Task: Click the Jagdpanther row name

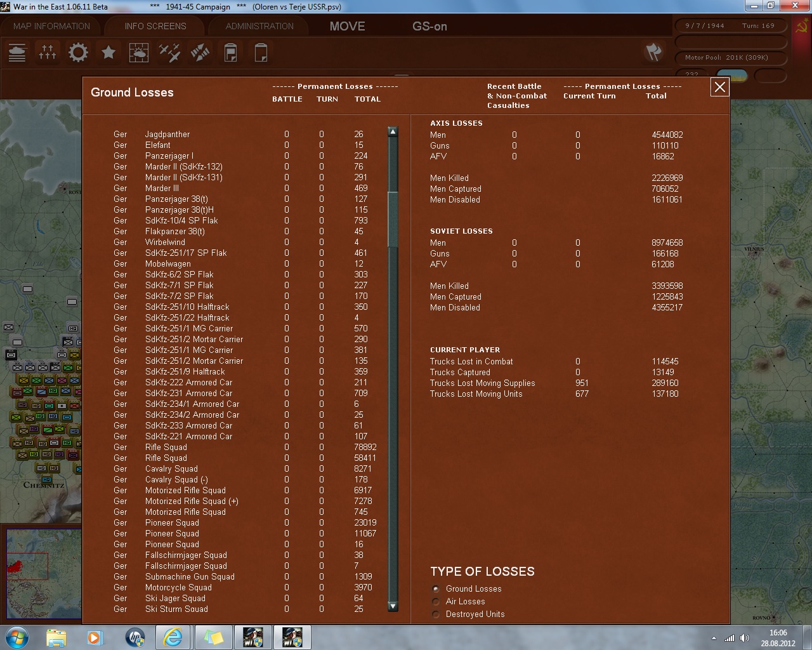Action: (x=167, y=134)
